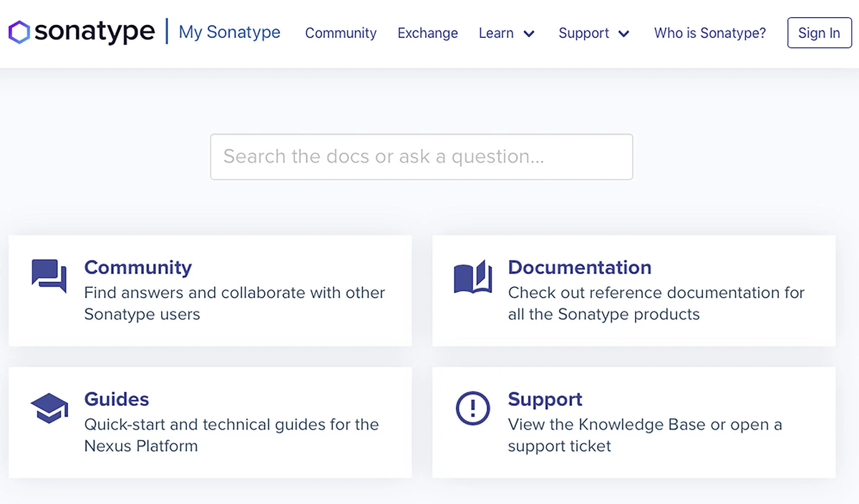859x504 pixels.
Task: Open the Support menu in navigation
Action: point(583,33)
